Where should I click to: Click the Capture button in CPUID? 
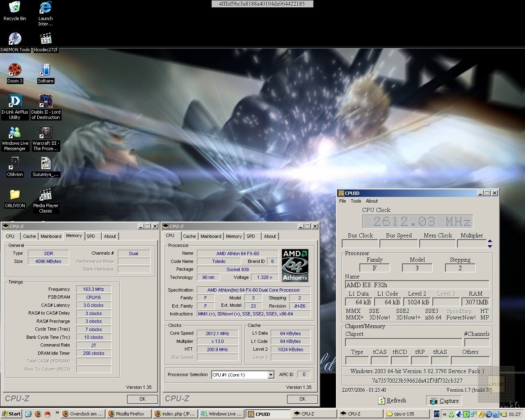click(x=444, y=401)
